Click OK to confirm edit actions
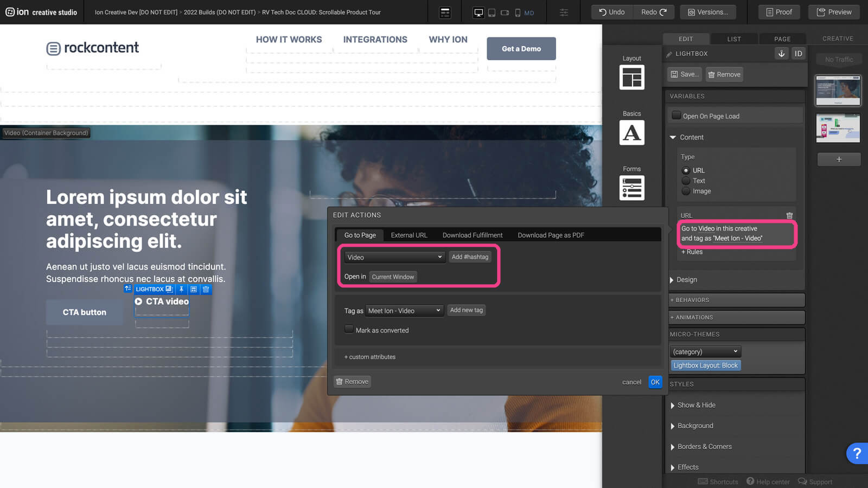 [x=655, y=382]
